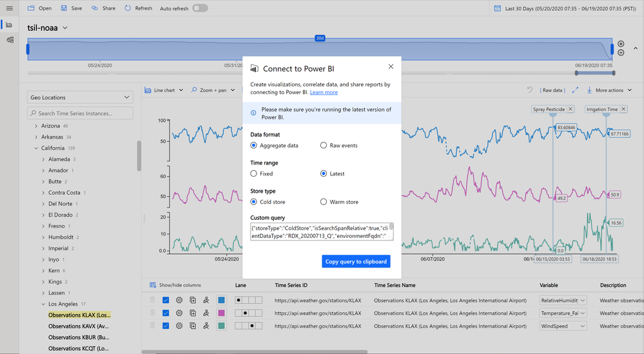The width and height of the screenshot is (644, 354).
Task: Open settings gear for Temperature row
Action: coord(179,313)
